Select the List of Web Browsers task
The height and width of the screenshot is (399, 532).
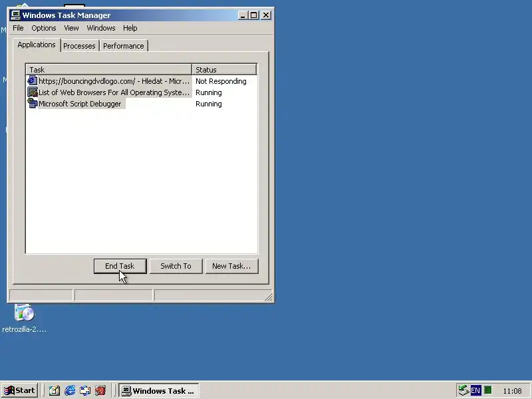pos(142,92)
